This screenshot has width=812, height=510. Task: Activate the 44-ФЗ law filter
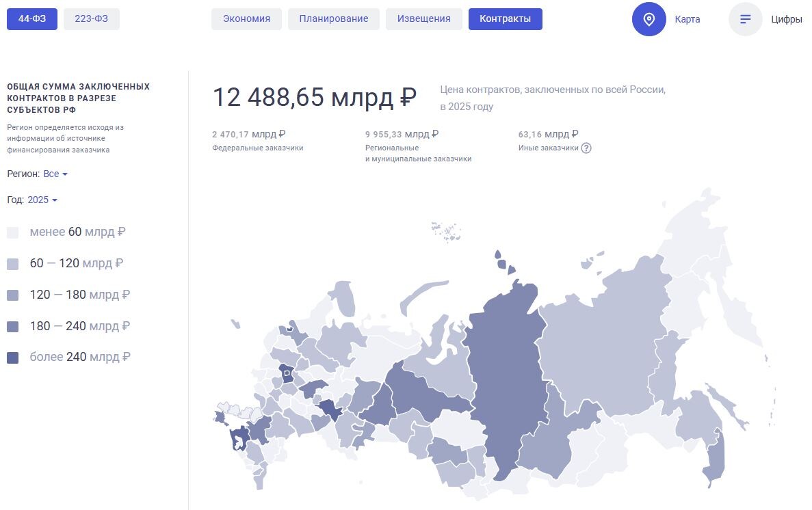pyautogui.click(x=31, y=18)
